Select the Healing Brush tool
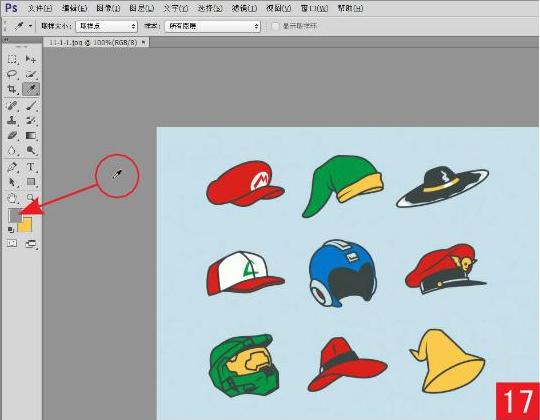540x420 pixels. click(12, 105)
